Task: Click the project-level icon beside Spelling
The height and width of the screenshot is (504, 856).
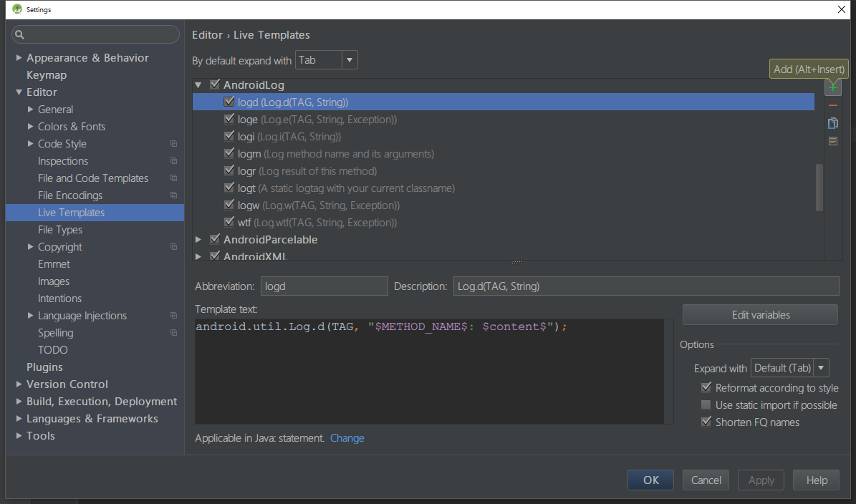Action: click(173, 333)
